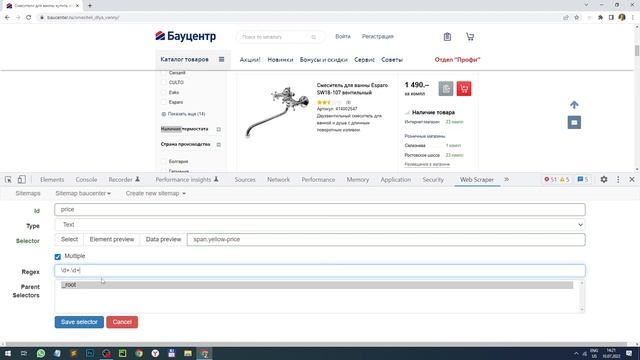This screenshot has width=640, height=360.
Task: Check the CULTO brand filter checkbox
Action: click(164, 82)
